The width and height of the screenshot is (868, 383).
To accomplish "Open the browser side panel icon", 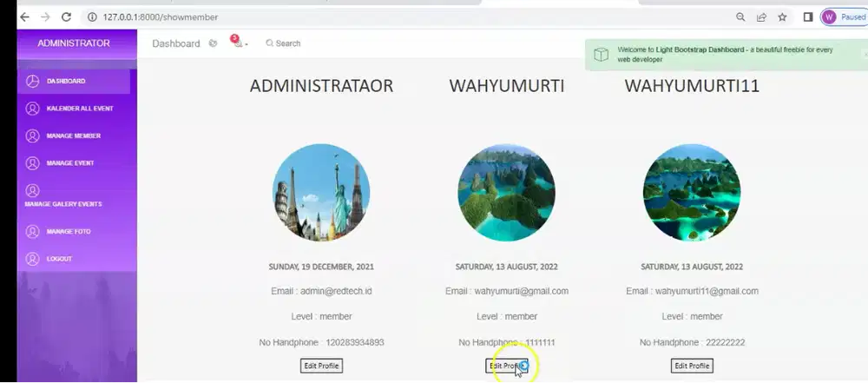I will (807, 17).
